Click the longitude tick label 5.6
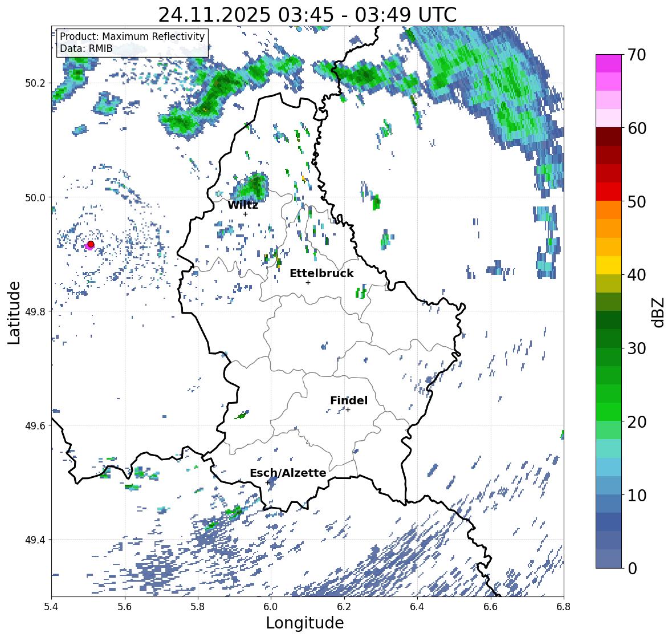 (125, 607)
